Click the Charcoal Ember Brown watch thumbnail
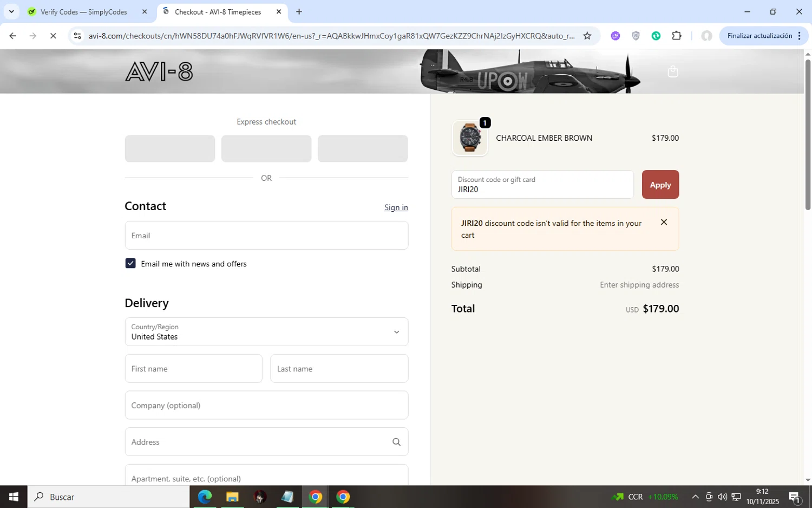812x508 pixels. pos(469,138)
